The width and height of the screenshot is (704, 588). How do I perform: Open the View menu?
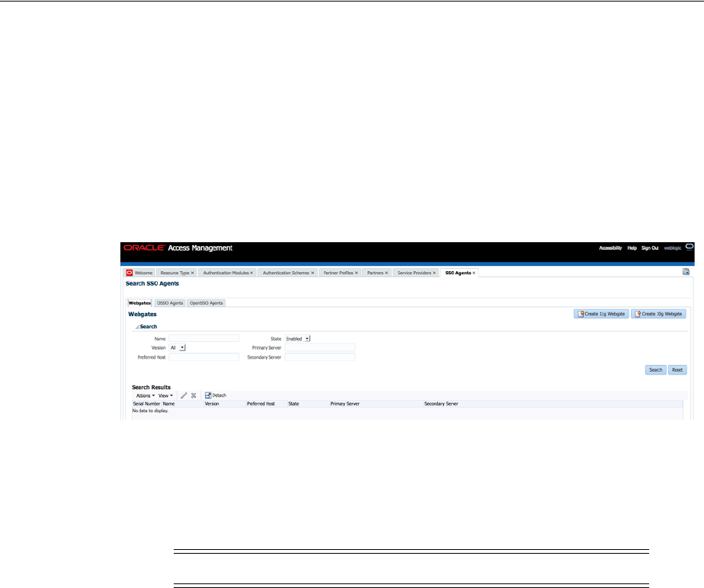coord(165,395)
